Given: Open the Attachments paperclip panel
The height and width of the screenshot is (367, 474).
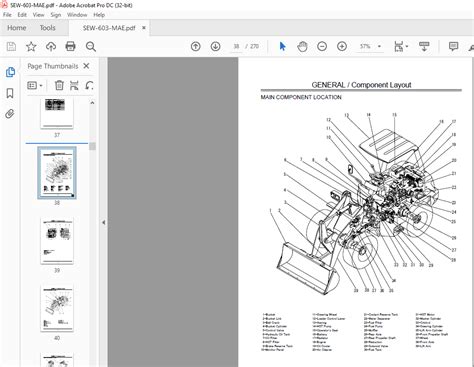Looking at the screenshot, I should pos(10,114).
